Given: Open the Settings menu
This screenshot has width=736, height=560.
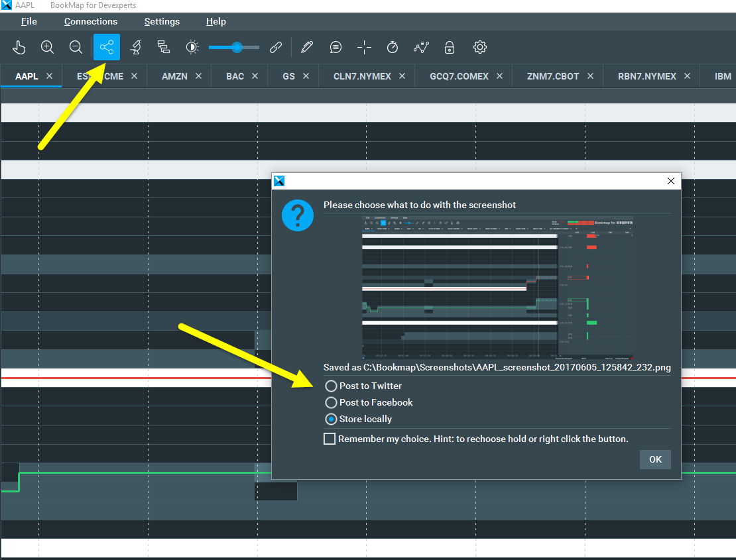Looking at the screenshot, I should pos(162,22).
